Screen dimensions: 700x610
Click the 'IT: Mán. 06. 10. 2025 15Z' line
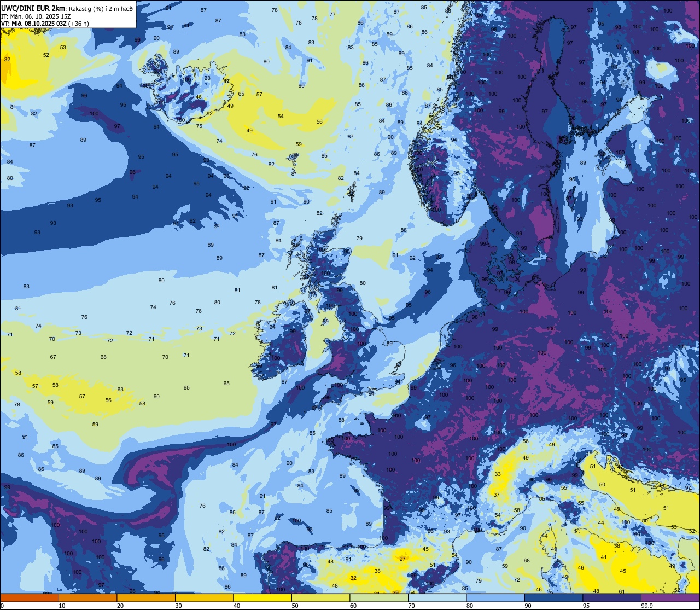tap(36, 16)
